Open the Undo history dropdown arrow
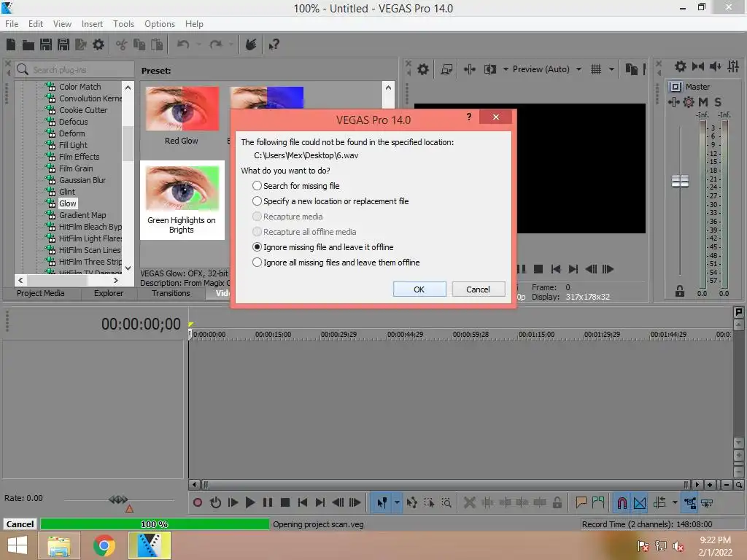 [198, 44]
